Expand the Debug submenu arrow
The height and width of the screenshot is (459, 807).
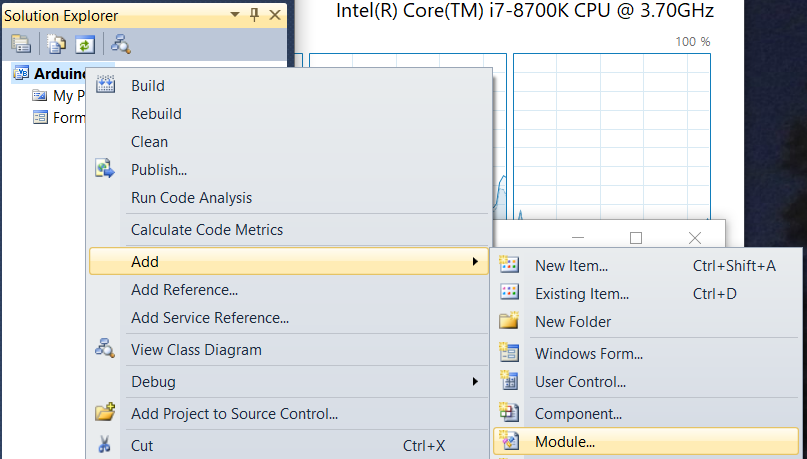(x=475, y=381)
